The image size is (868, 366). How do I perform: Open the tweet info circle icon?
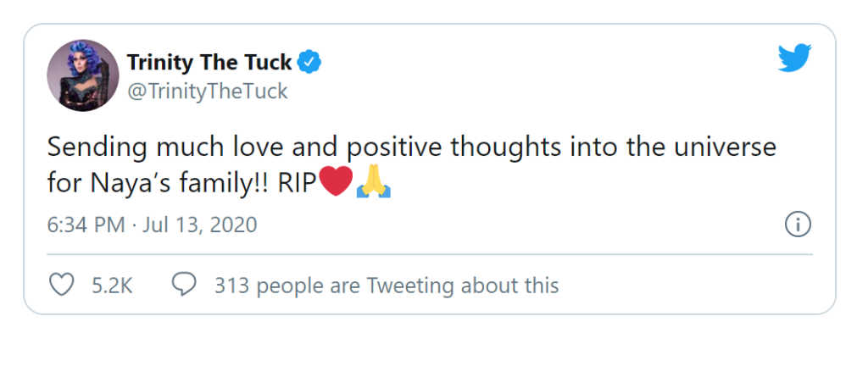click(x=798, y=224)
